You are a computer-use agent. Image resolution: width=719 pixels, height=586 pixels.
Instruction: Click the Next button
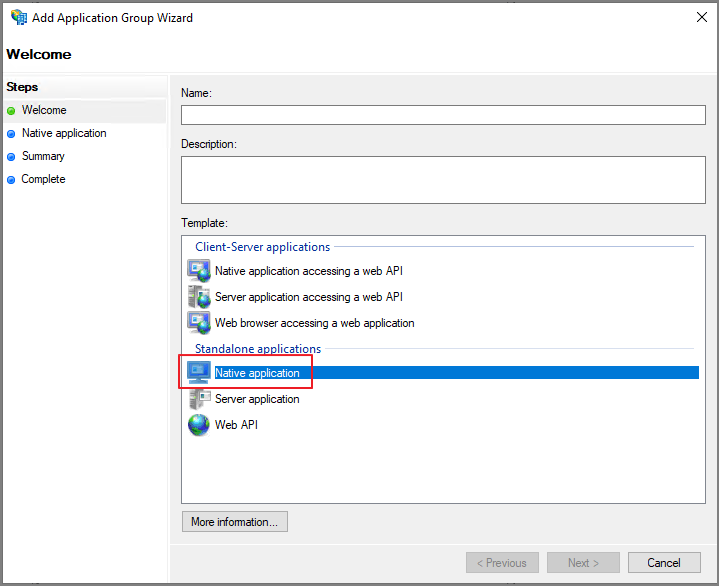[x=583, y=563]
